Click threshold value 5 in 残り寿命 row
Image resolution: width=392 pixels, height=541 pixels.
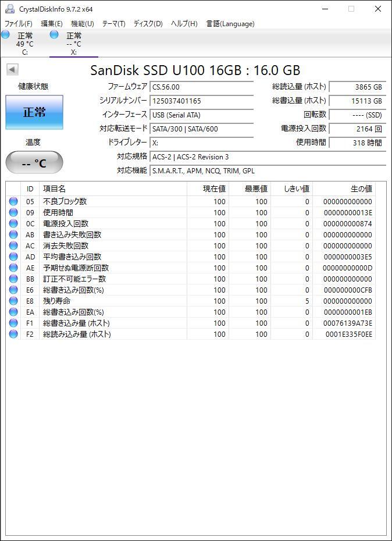pos(307,301)
